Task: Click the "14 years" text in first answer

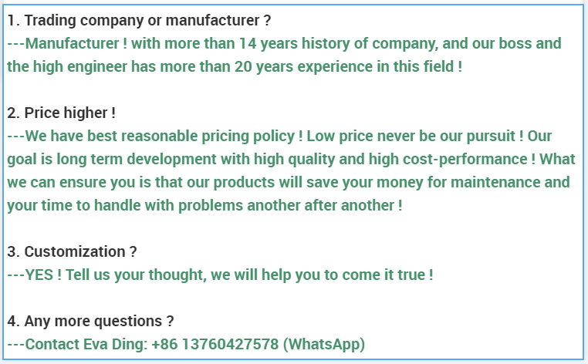Action: click(267, 43)
